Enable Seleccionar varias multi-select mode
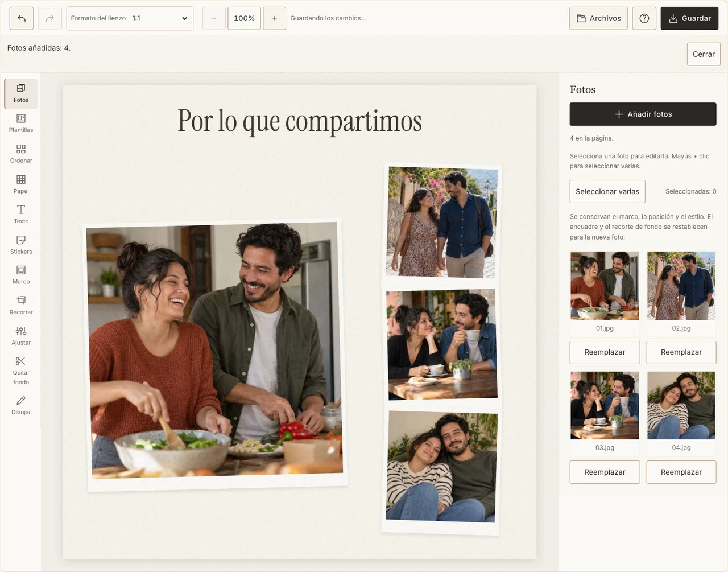728x572 pixels. point(607,191)
